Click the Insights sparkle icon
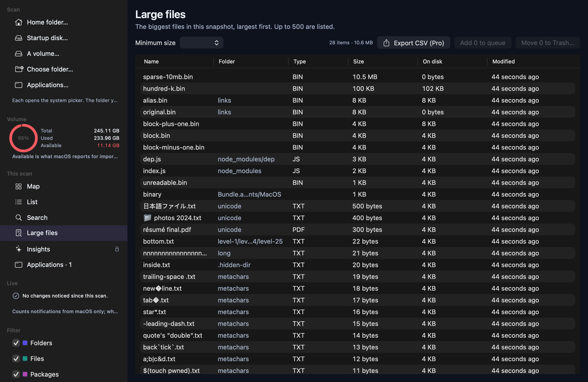Image resolution: width=588 pixels, height=382 pixels. 19,249
